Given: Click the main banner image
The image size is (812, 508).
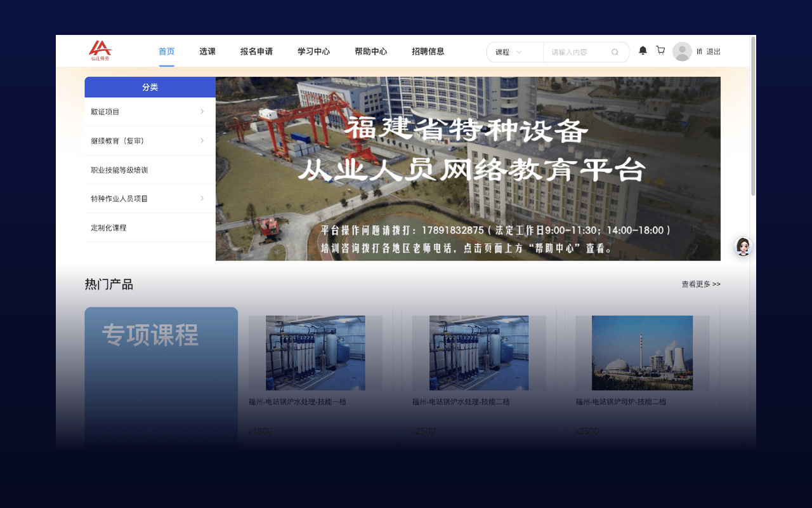Looking at the screenshot, I should pyautogui.click(x=468, y=169).
